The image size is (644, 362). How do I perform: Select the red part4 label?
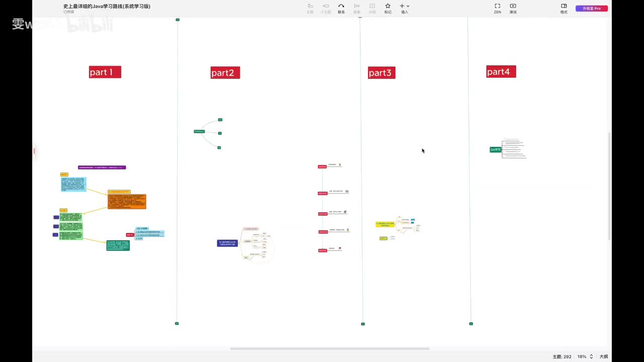501,72
